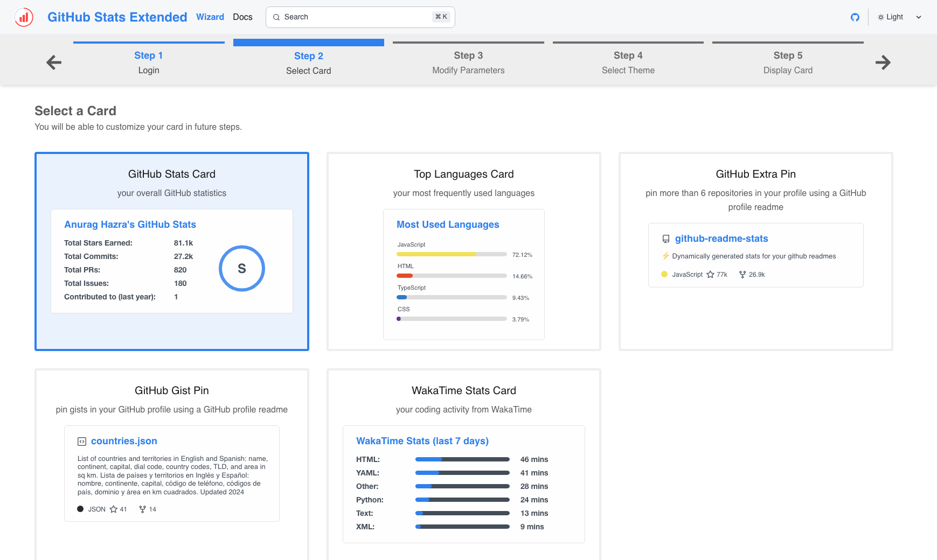
Task: Open the Wizard nav item
Action: (x=210, y=17)
